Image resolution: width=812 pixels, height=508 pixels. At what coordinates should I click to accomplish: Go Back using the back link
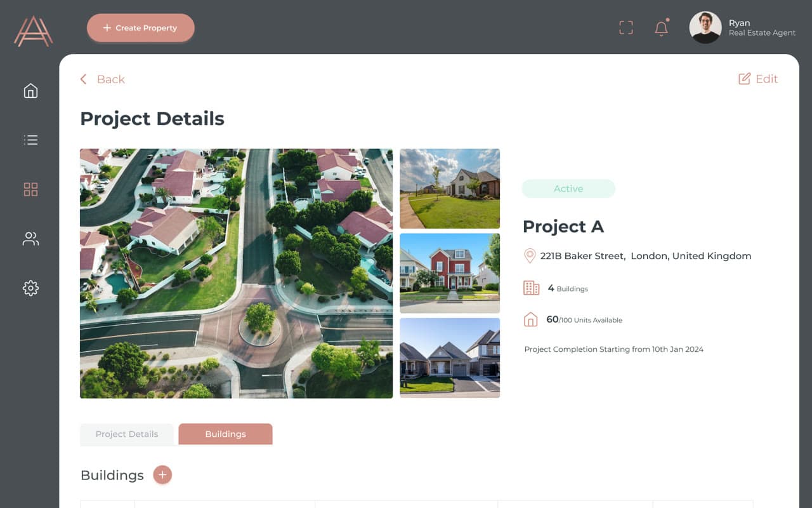(x=102, y=79)
